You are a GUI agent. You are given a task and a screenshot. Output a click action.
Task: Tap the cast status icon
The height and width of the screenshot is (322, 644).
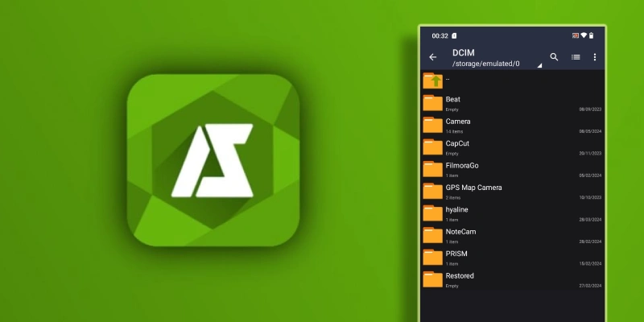(x=576, y=35)
